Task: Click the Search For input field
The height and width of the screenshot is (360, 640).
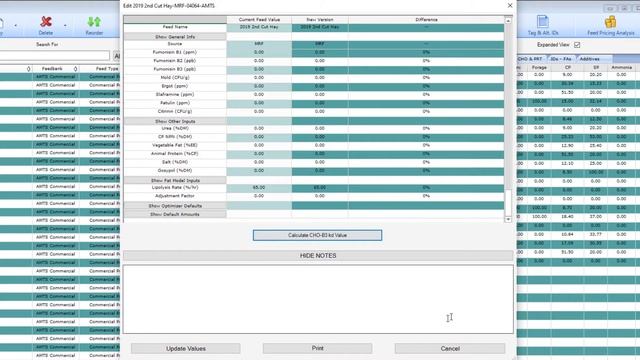Action: (54, 56)
